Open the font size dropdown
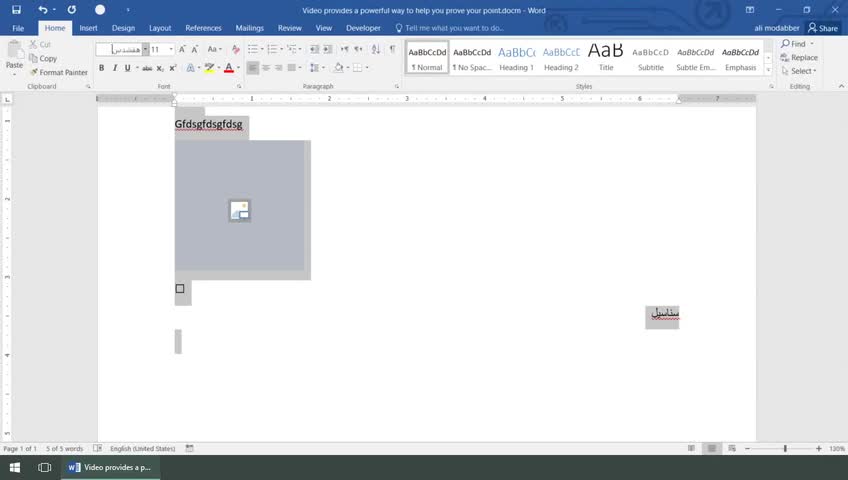The image size is (848, 480). (x=171, y=49)
